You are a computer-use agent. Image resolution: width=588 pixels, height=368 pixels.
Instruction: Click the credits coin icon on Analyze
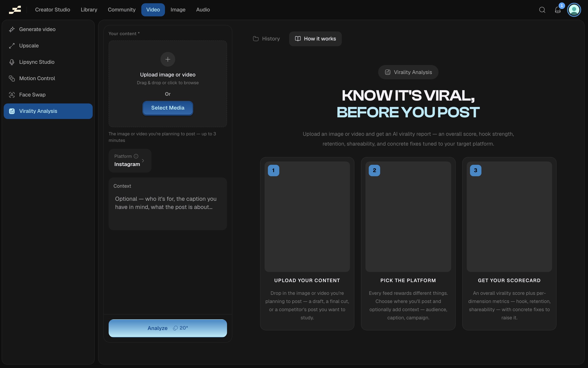pyautogui.click(x=175, y=328)
